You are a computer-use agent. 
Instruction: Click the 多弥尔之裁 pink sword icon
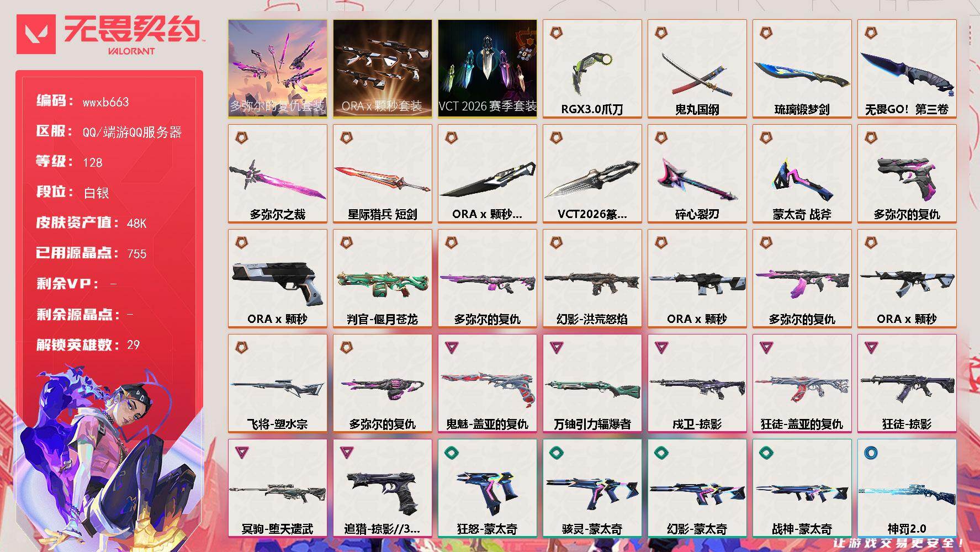[277, 178]
